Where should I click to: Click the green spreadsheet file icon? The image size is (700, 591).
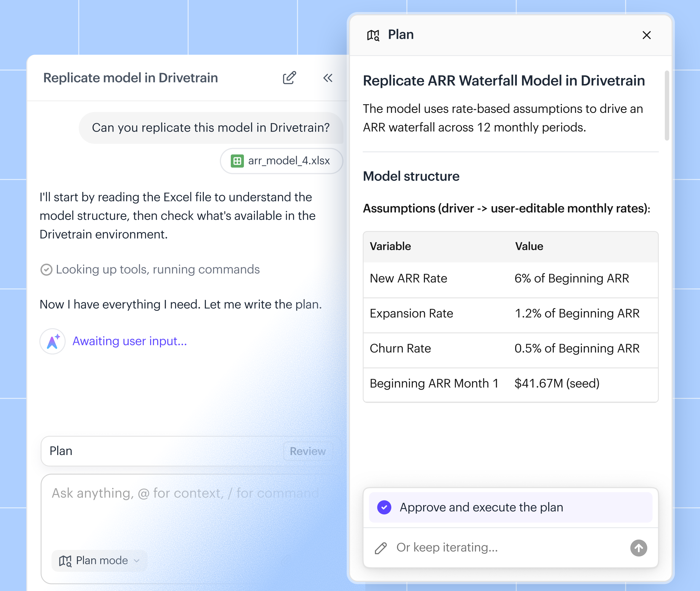[237, 161]
